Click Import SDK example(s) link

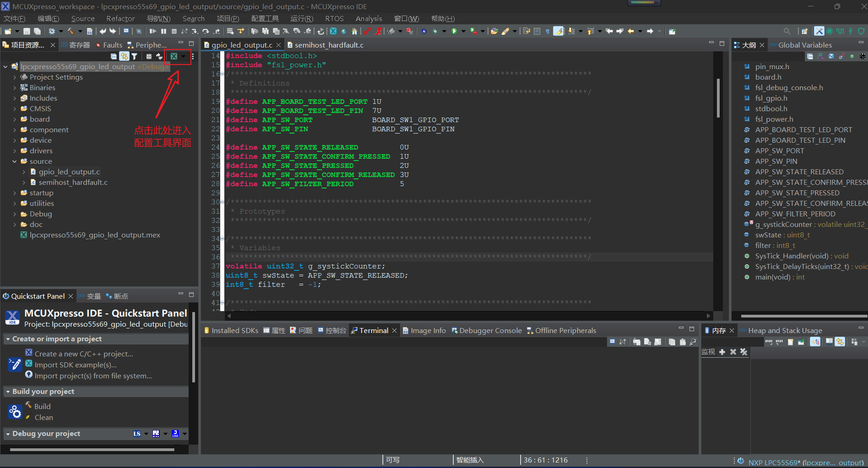[x=76, y=365]
